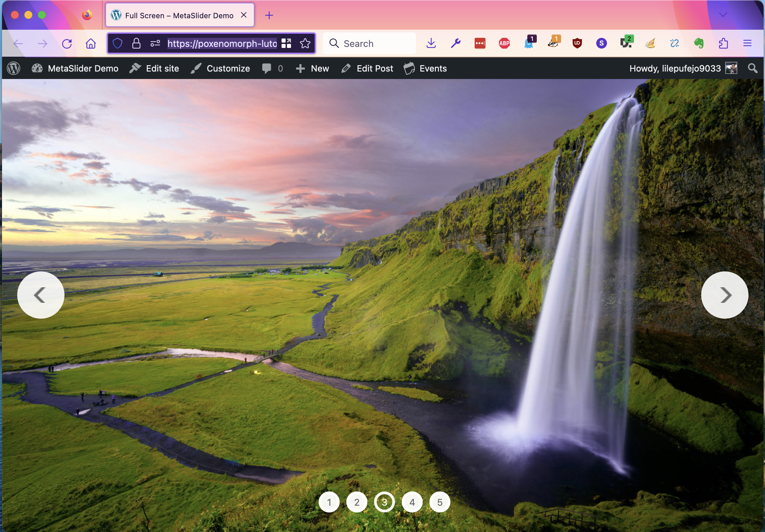This screenshot has width=765, height=532.
Task: Select slide 4 navigation dot
Action: click(412, 502)
